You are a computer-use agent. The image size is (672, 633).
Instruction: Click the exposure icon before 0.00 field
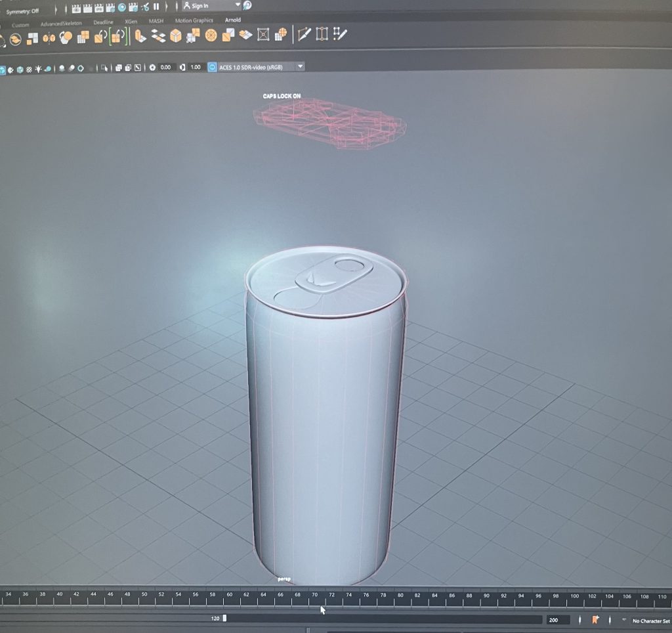[x=152, y=68]
